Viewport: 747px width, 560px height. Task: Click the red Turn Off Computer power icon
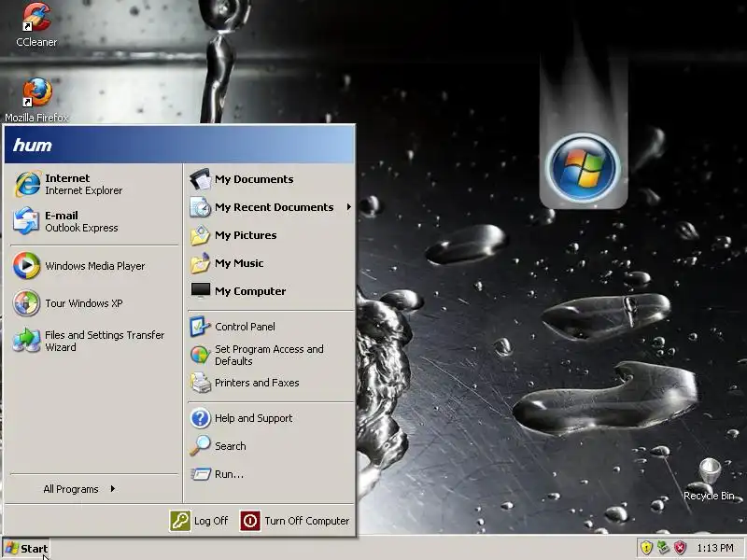pyautogui.click(x=250, y=521)
